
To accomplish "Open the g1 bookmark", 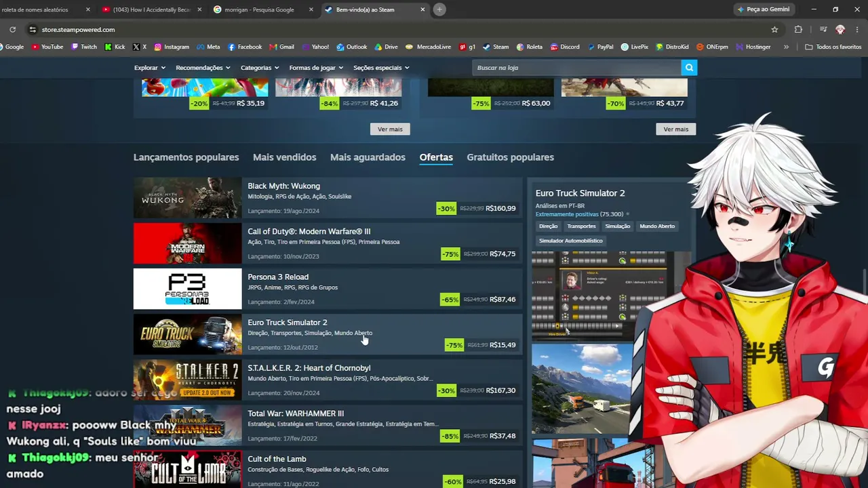I will tap(467, 47).
